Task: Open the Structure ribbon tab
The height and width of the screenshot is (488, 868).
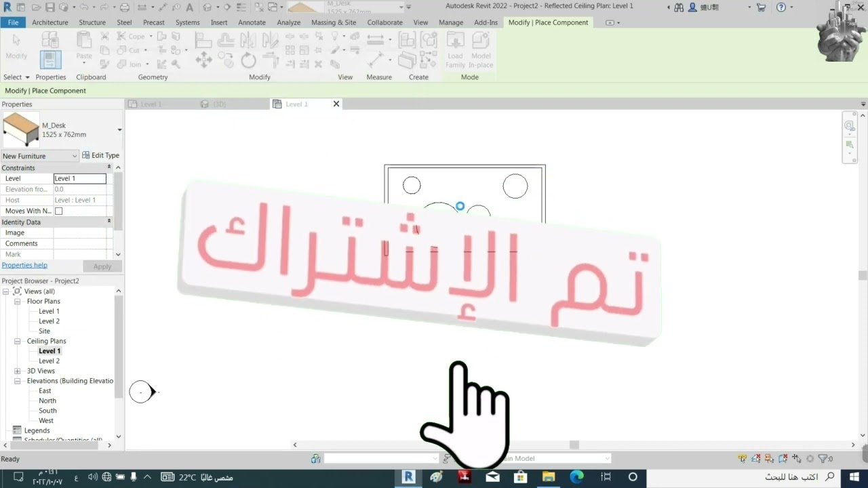Action: [x=92, y=22]
